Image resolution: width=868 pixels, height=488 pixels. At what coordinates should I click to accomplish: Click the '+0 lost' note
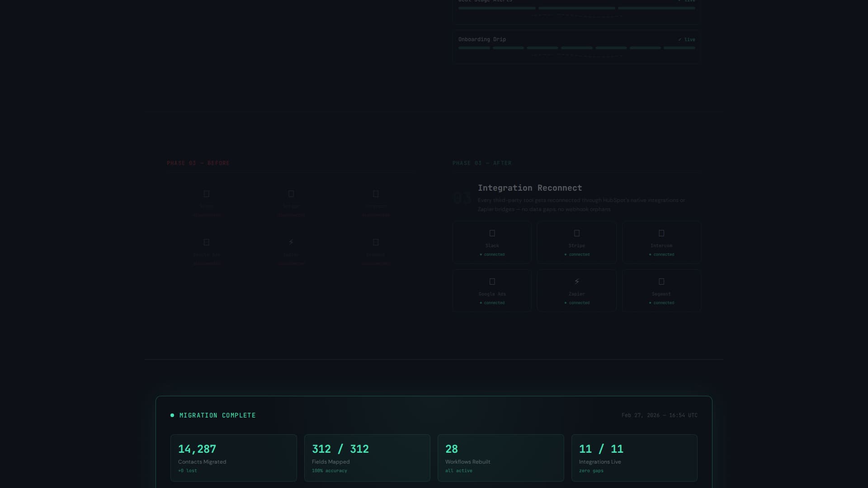pos(188,471)
